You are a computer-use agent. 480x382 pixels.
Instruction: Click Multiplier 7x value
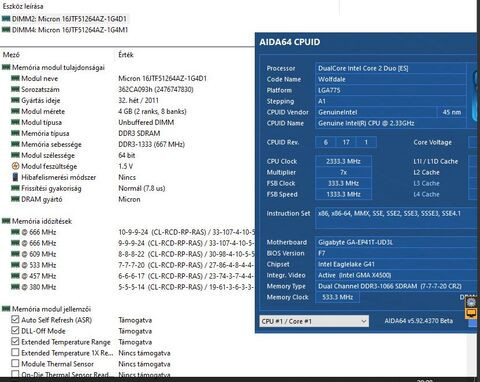pos(343,172)
